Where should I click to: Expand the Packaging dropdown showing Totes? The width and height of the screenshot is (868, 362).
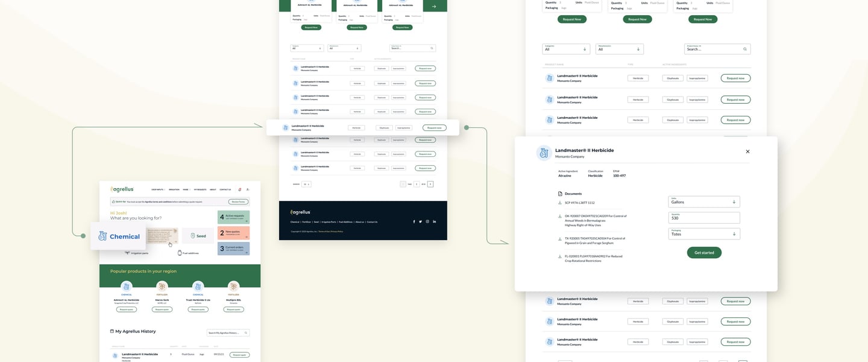click(704, 233)
